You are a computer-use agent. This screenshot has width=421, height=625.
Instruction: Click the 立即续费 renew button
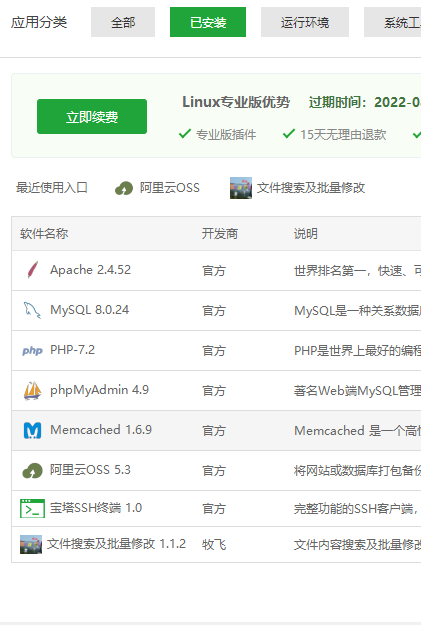[x=92, y=116]
